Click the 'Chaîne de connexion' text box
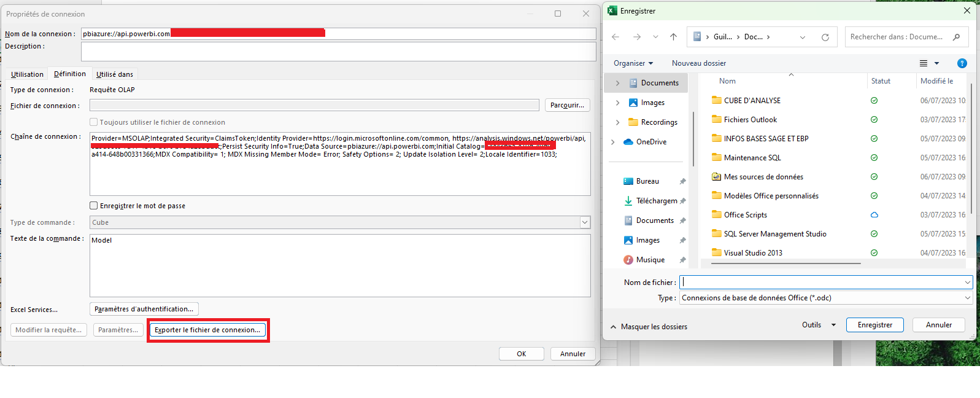The image size is (980, 398). pos(340,164)
